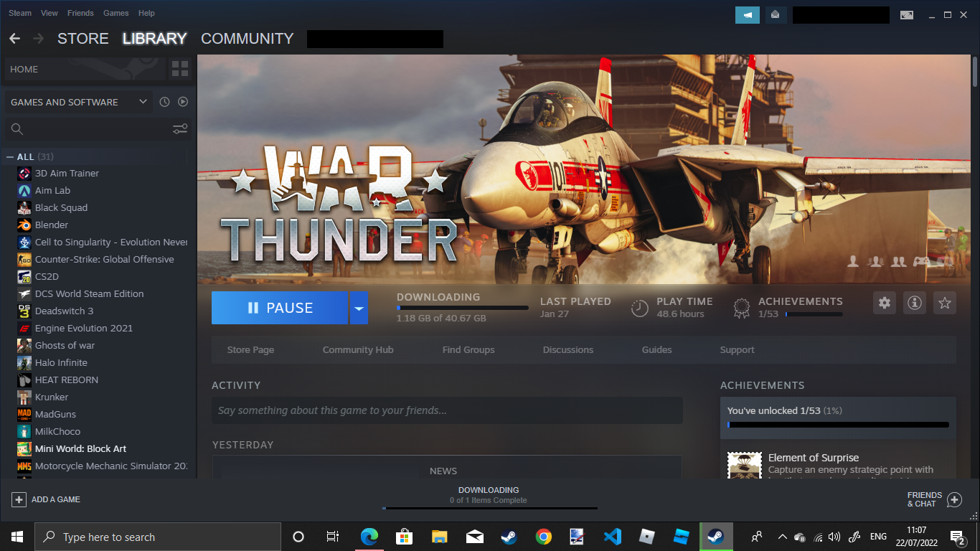The height and width of the screenshot is (551, 980).
Task: Open the Pause button dropdown arrow
Action: [x=359, y=308]
